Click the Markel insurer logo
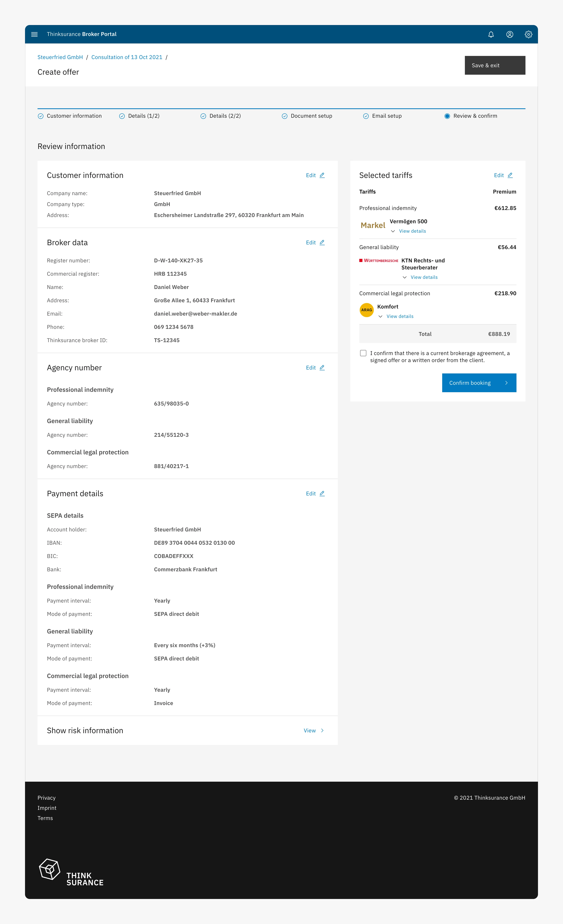The image size is (563, 924). point(373,225)
